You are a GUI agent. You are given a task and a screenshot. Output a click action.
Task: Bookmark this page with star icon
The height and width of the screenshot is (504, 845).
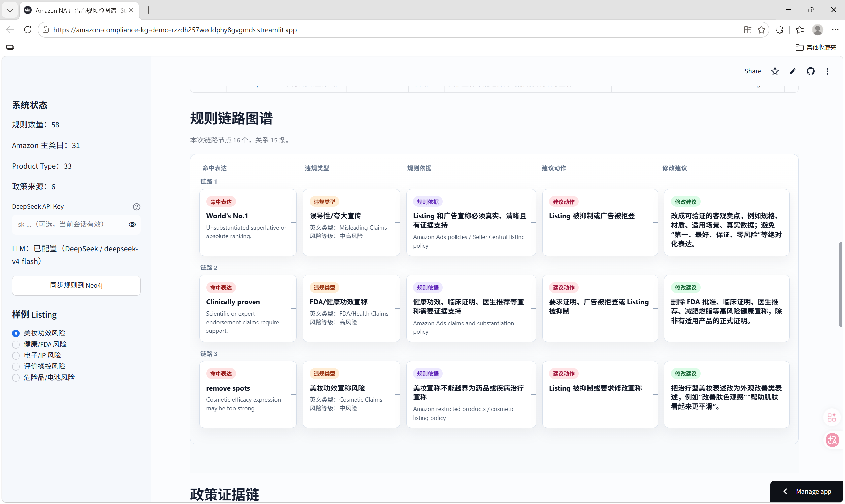point(761,30)
